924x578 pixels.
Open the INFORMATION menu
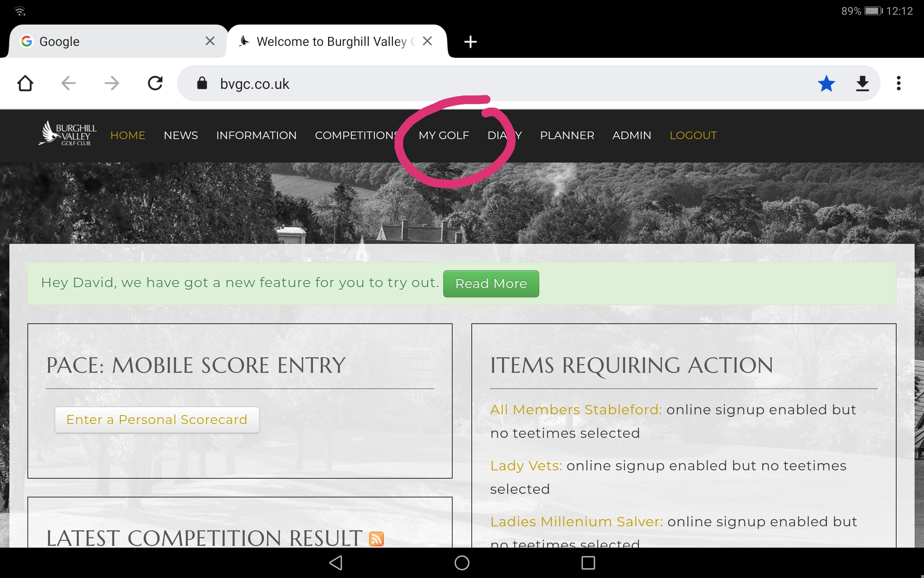256,135
